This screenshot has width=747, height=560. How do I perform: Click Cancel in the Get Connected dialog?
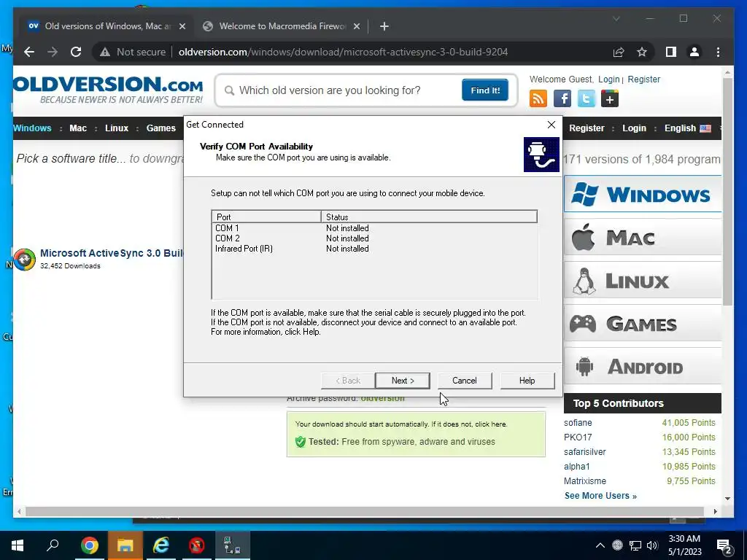click(x=465, y=381)
